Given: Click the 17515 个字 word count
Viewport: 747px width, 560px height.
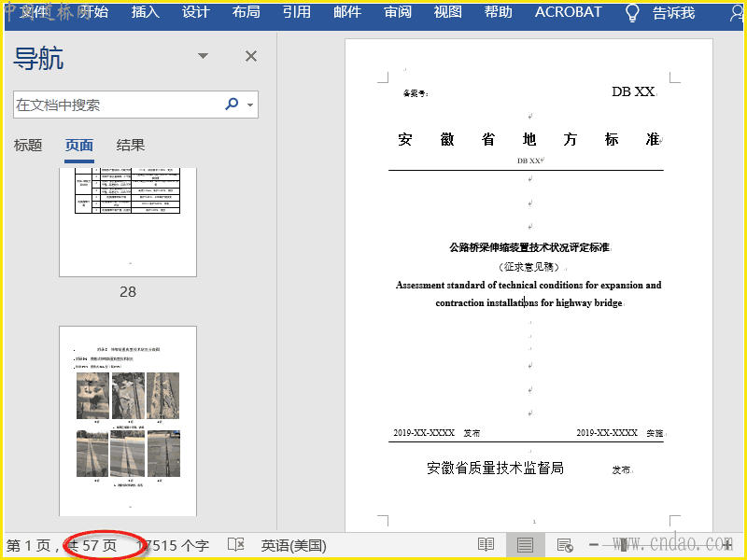Looking at the screenshot, I should coord(173,546).
